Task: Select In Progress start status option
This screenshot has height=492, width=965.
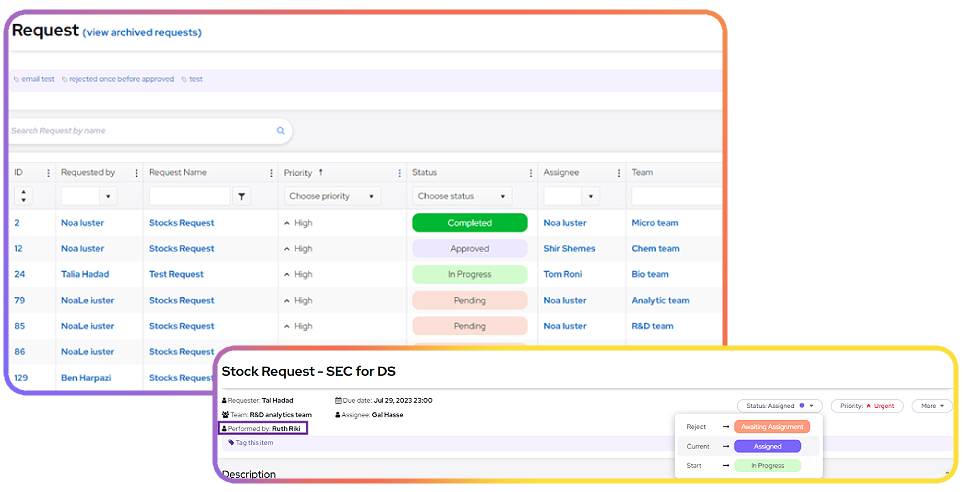Action: (x=767, y=466)
